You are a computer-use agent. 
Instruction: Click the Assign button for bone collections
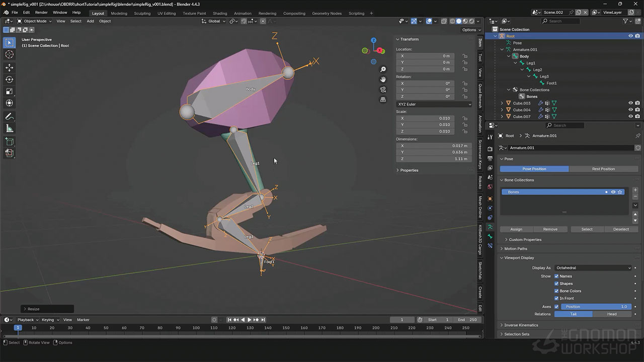pyautogui.click(x=516, y=229)
